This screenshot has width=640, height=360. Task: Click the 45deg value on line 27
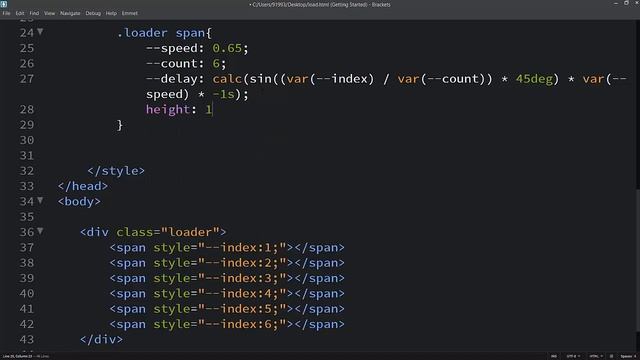coord(534,79)
